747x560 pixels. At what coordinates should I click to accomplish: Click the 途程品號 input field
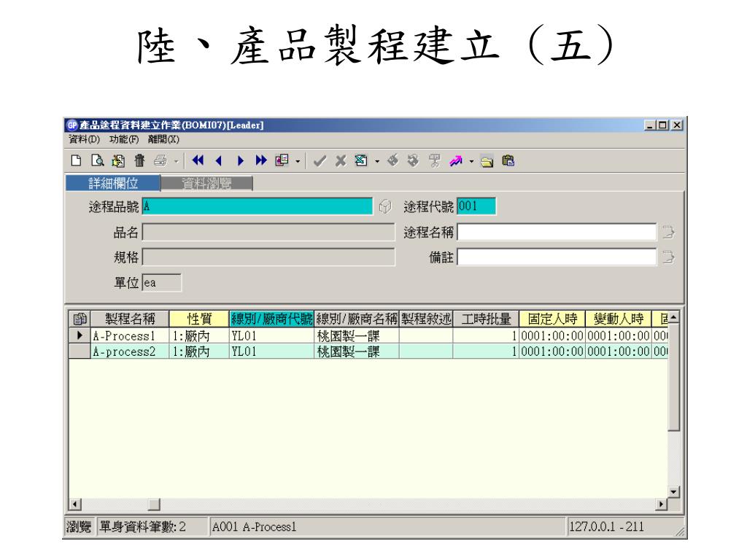pyautogui.click(x=258, y=206)
